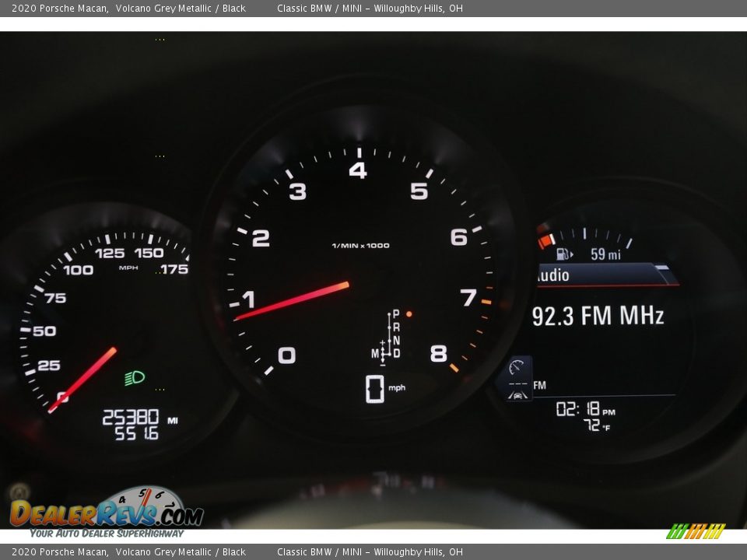Click the top caption '2020 Porsche Macan'
Image resolution: width=747 pixels, height=560 pixels.
60,8
